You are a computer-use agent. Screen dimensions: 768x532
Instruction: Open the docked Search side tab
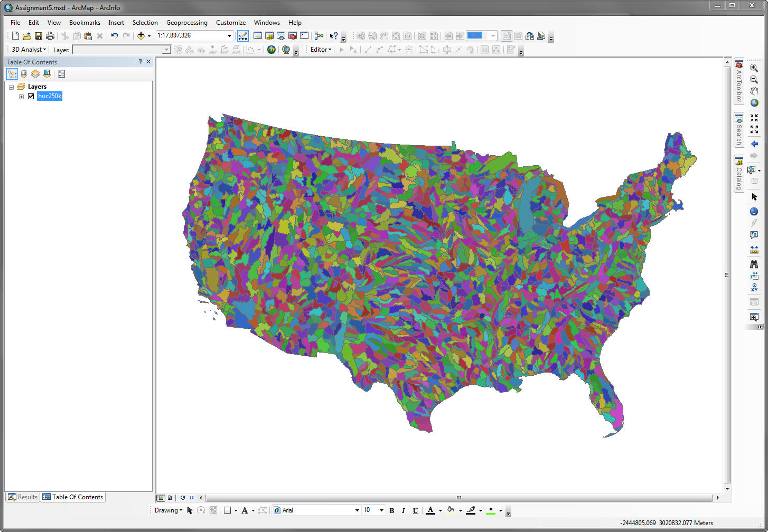click(x=739, y=130)
